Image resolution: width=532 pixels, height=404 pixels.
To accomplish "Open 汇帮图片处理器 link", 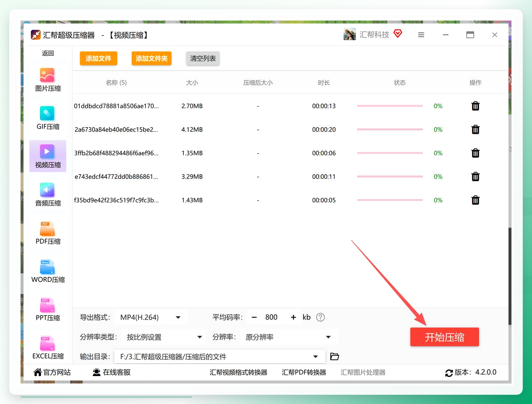I will click(363, 372).
